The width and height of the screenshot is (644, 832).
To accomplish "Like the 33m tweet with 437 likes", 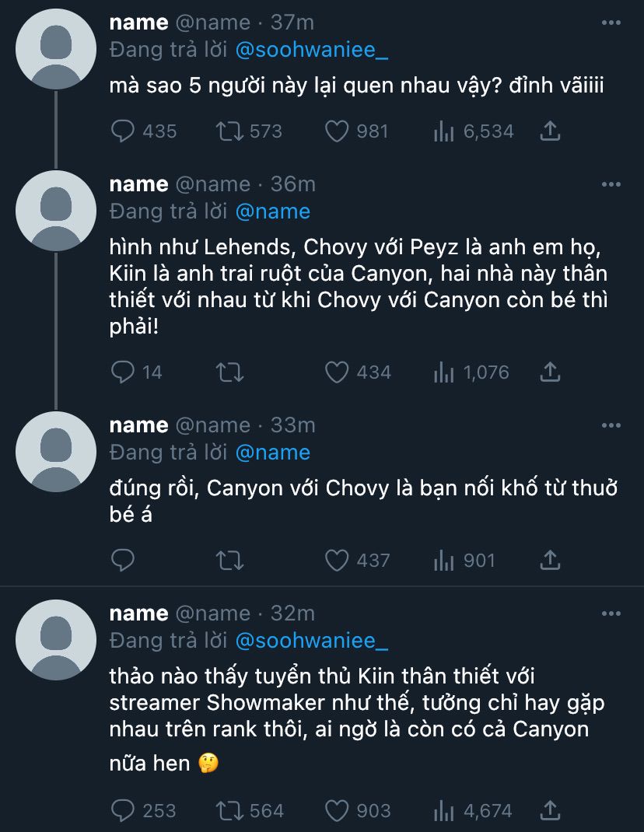I will click(336, 560).
